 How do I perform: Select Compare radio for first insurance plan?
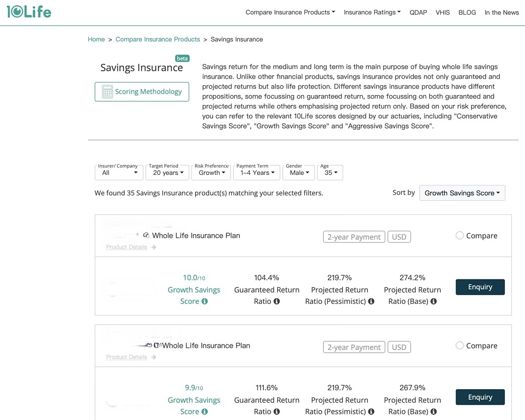click(459, 236)
